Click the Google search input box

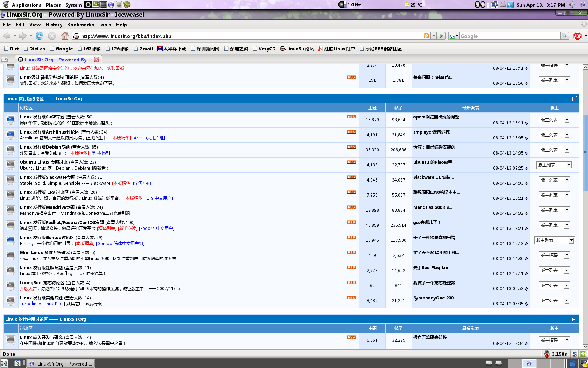pos(510,36)
